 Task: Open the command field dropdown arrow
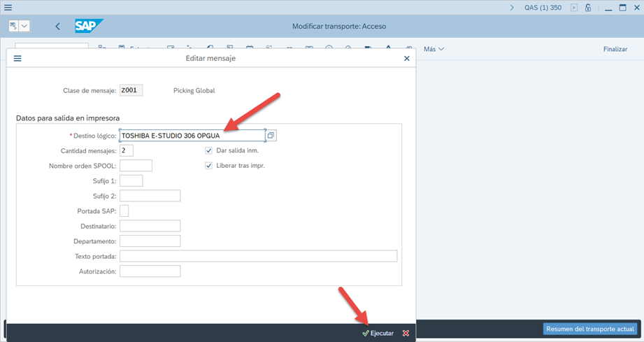(25, 26)
